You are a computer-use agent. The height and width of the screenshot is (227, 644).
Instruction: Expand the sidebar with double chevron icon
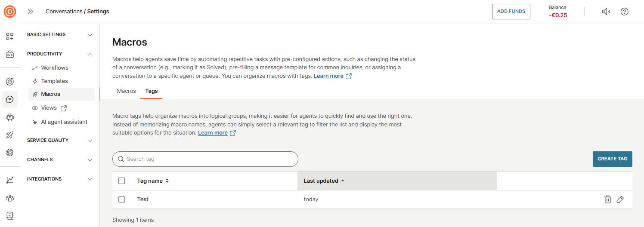tap(31, 12)
